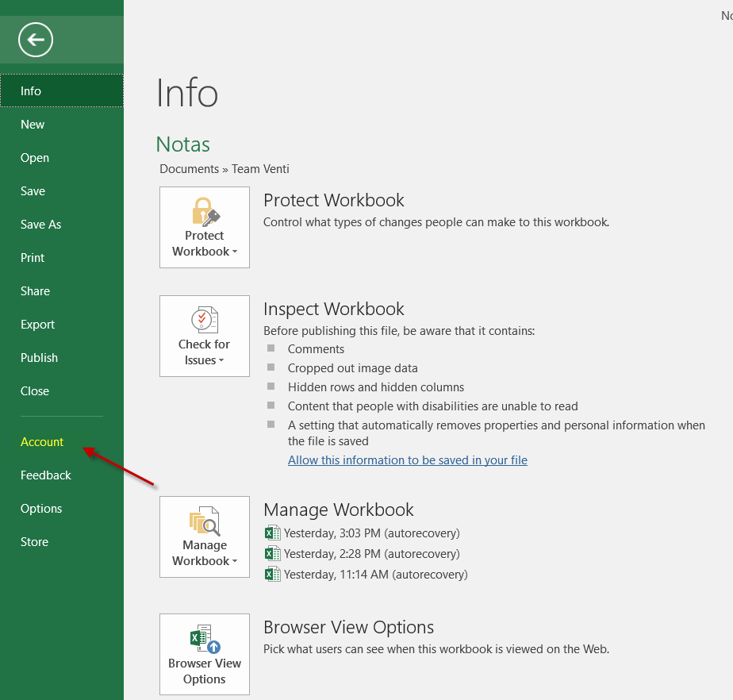Click Excel file icon beside 3:03 PM version
Image resolution: width=733 pixels, height=700 pixels.
tap(273, 533)
